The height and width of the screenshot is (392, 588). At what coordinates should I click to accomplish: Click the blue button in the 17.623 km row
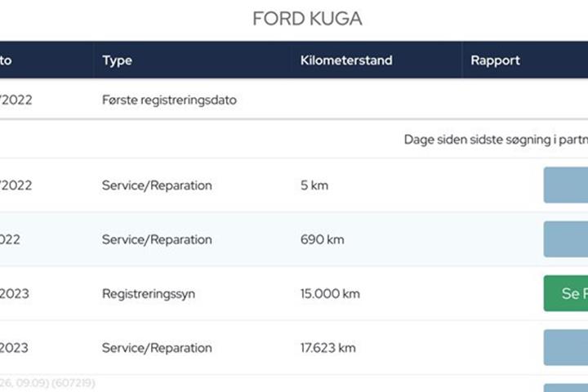click(x=566, y=347)
